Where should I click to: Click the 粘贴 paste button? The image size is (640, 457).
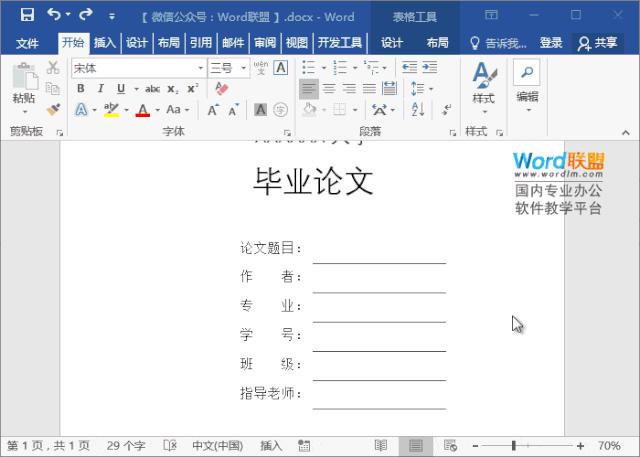coord(24,88)
